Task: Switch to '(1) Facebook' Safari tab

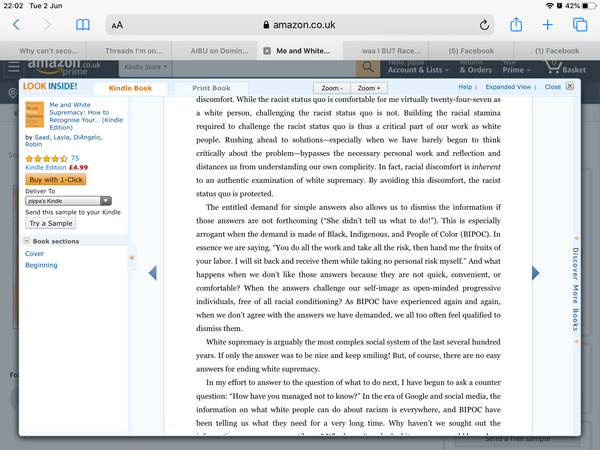Action: pos(557,51)
